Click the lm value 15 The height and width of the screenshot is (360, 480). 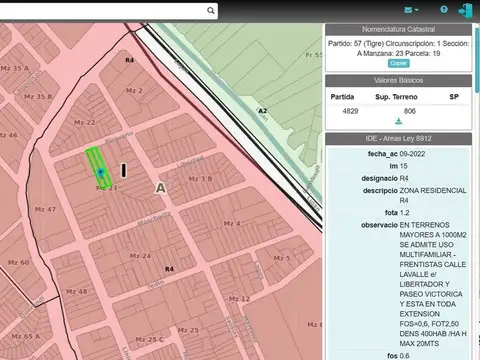(x=403, y=166)
